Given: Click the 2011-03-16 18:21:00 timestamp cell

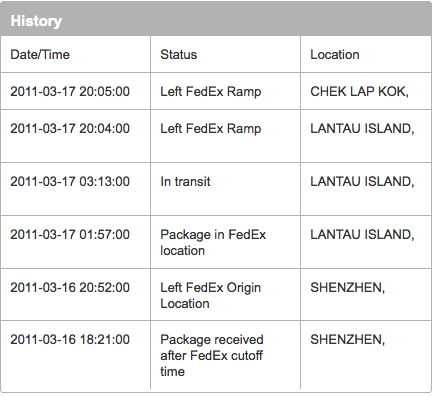Looking at the screenshot, I should [x=75, y=355].
